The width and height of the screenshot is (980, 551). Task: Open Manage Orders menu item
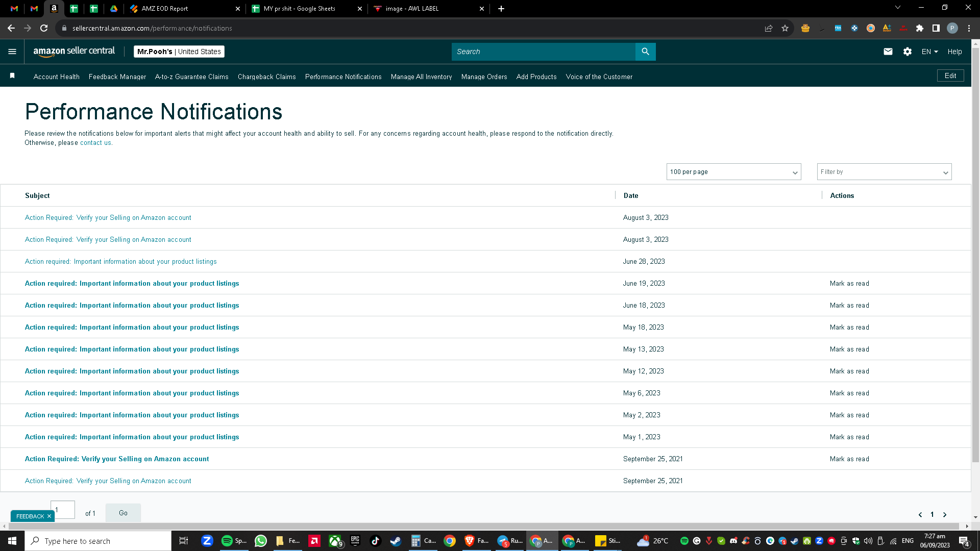(484, 77)
